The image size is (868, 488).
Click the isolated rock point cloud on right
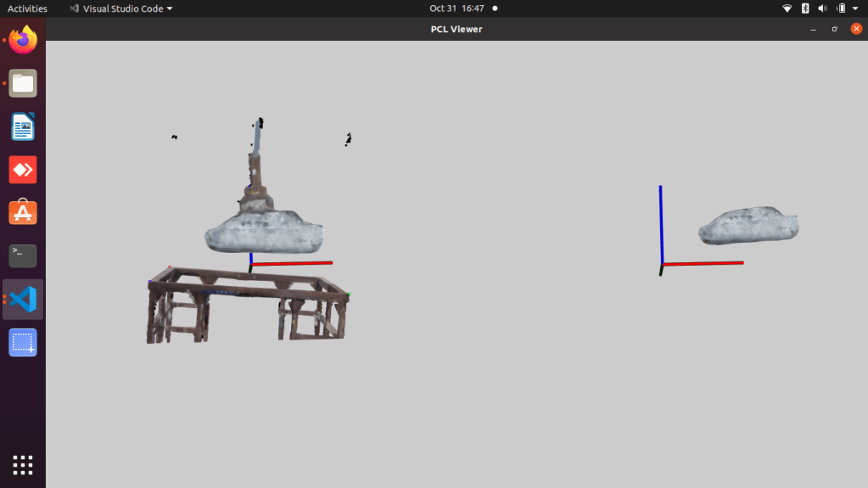[748, 226]
